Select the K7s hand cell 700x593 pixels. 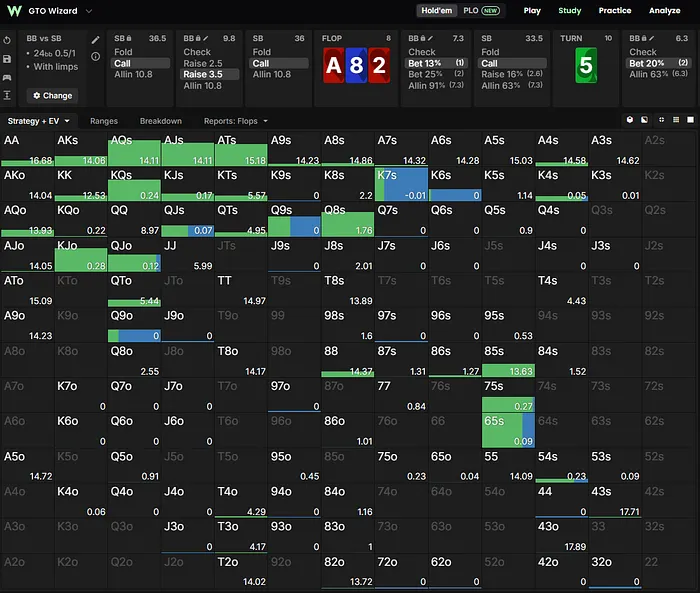(x=401, y=184)
